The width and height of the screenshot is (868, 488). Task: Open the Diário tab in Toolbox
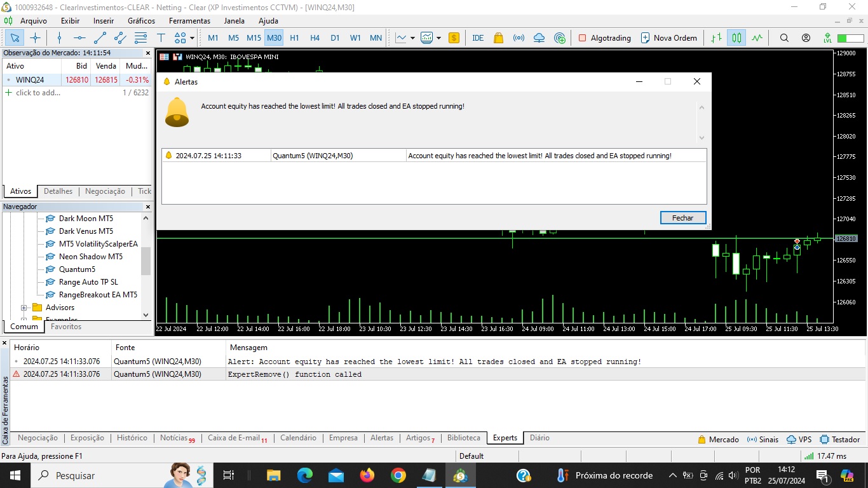click(x=539, y=438)
